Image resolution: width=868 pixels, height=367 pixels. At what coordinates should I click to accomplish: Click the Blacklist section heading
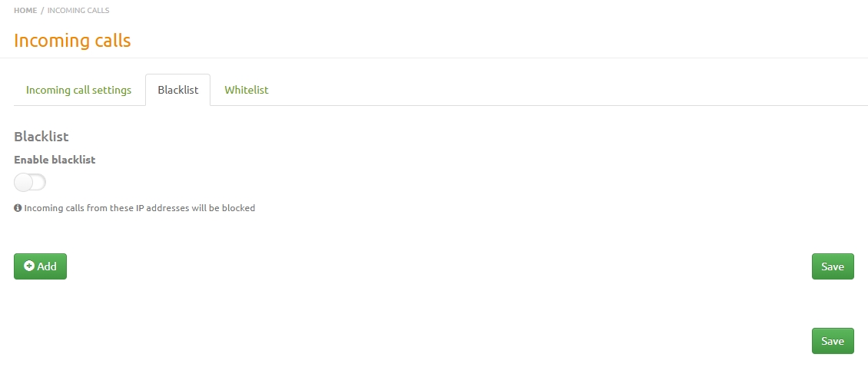[41, 136]
